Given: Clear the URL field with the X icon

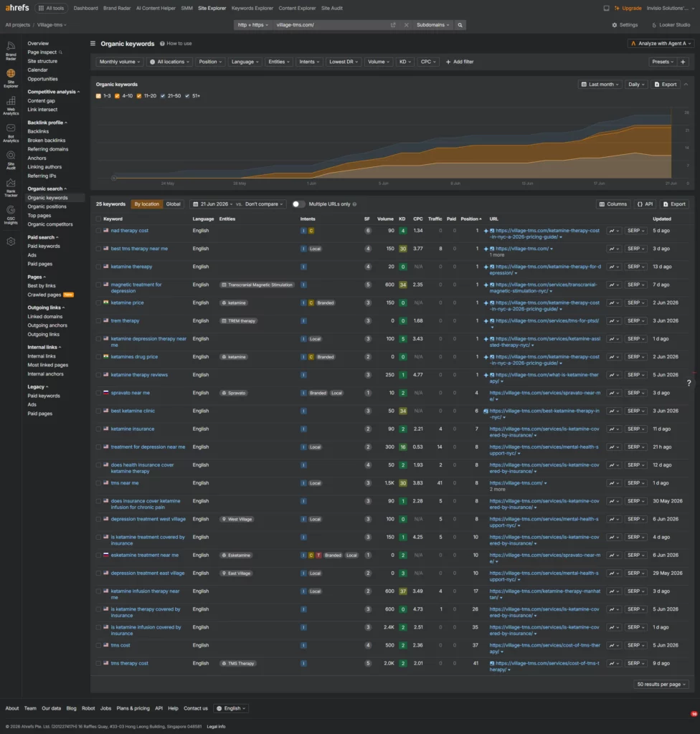Looking at the screenshot, I should tap(406, 25).
